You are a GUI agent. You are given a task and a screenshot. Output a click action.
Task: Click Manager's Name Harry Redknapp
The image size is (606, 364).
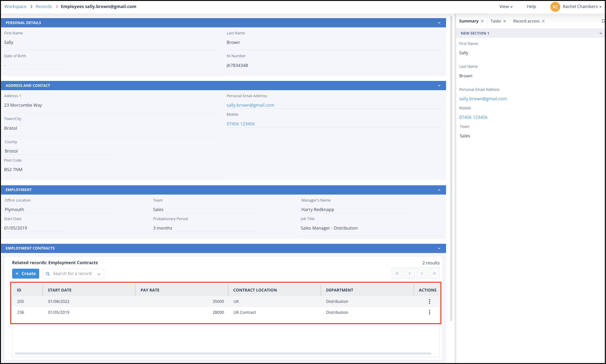[317, 210]
